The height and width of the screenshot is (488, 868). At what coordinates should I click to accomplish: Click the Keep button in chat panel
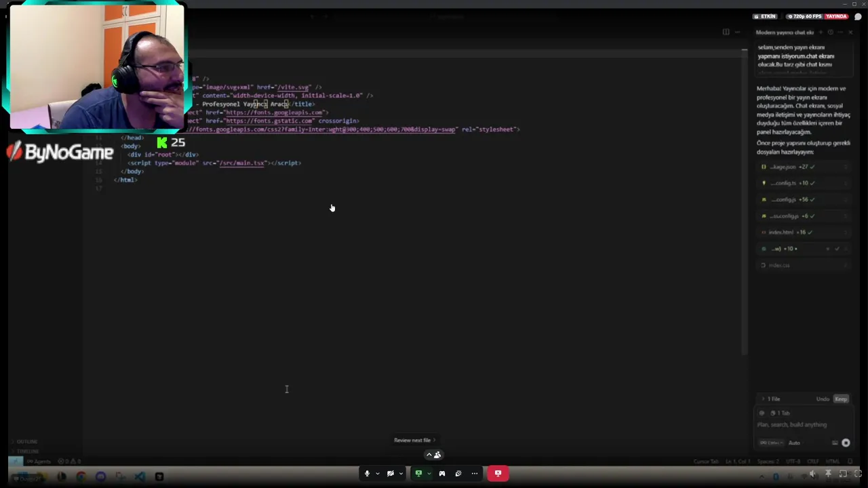[x=841, y=399]
